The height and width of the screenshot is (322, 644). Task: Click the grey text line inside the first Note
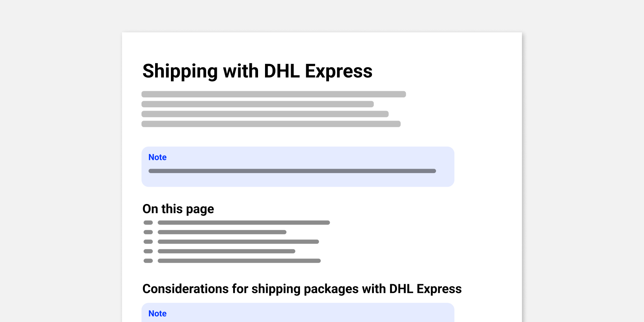pyautogui.click(x=292, y=171)
